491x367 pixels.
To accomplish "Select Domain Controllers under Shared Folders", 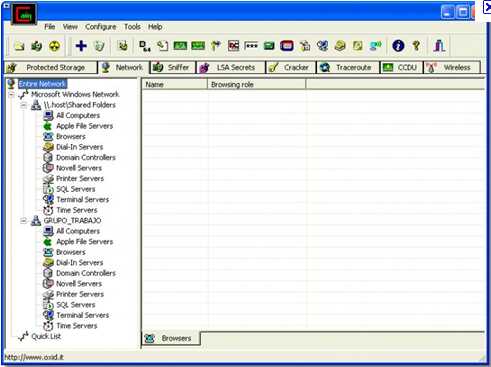I will [x=86, y=158].
